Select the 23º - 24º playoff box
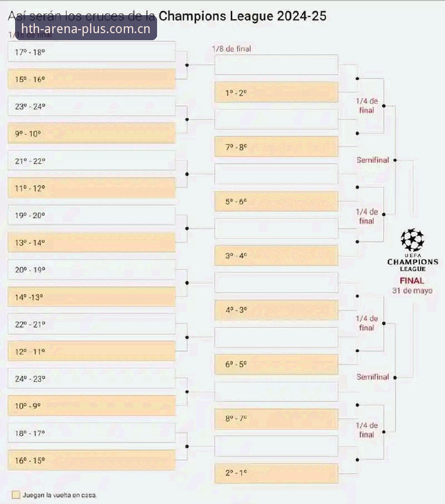This screenshot has height=504, width=445. [x=91, y=106]
